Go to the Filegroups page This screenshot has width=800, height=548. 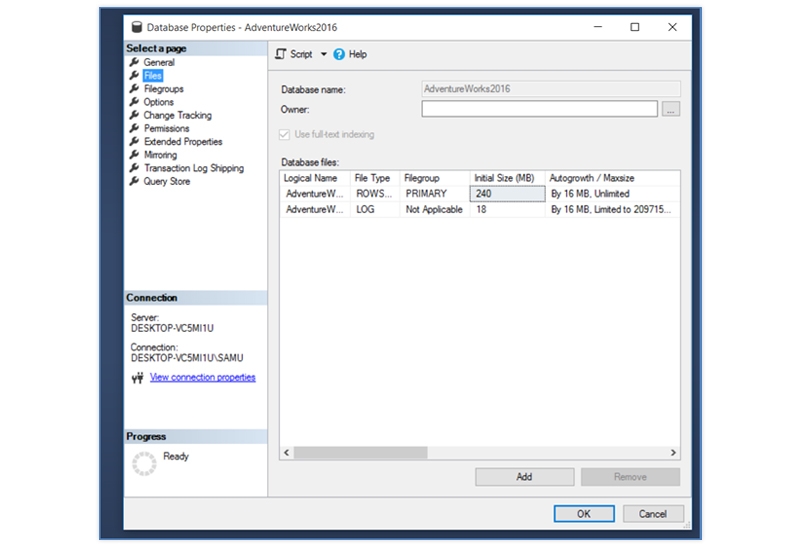pos(163,89)
